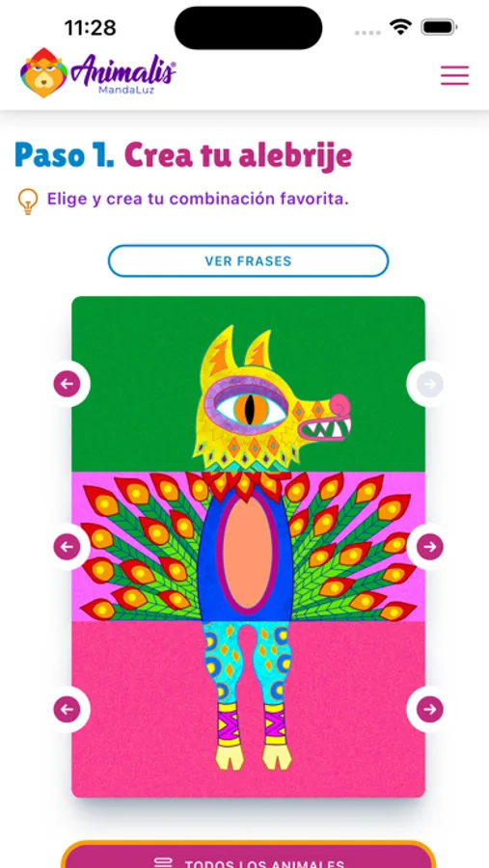The width and height of the screenshot is (489, 868).
Task: Select the yellow wolf head image
Action: pyautogui.click(x=271, y=398)
